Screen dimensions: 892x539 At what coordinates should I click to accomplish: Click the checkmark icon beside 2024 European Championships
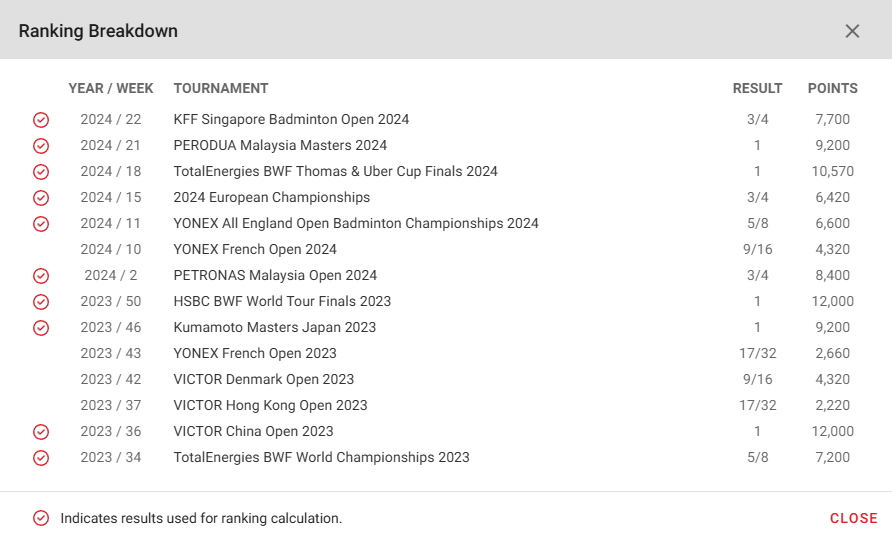(x=41, y=198)
